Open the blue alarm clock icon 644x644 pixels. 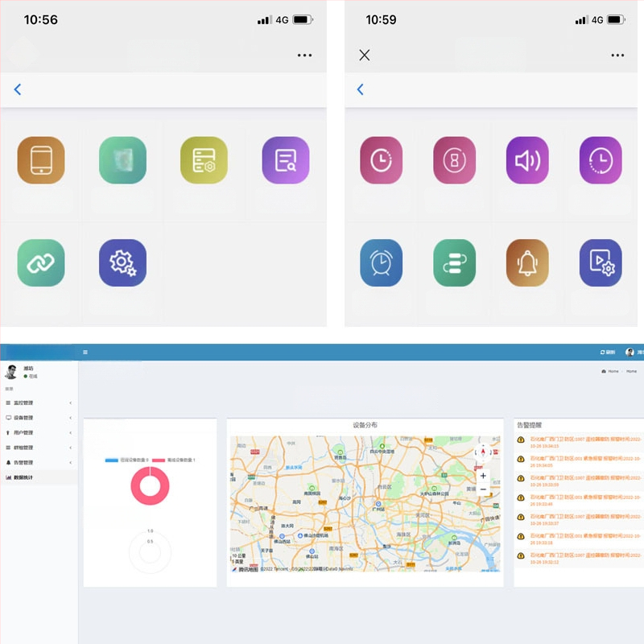[x=381, y=263]
